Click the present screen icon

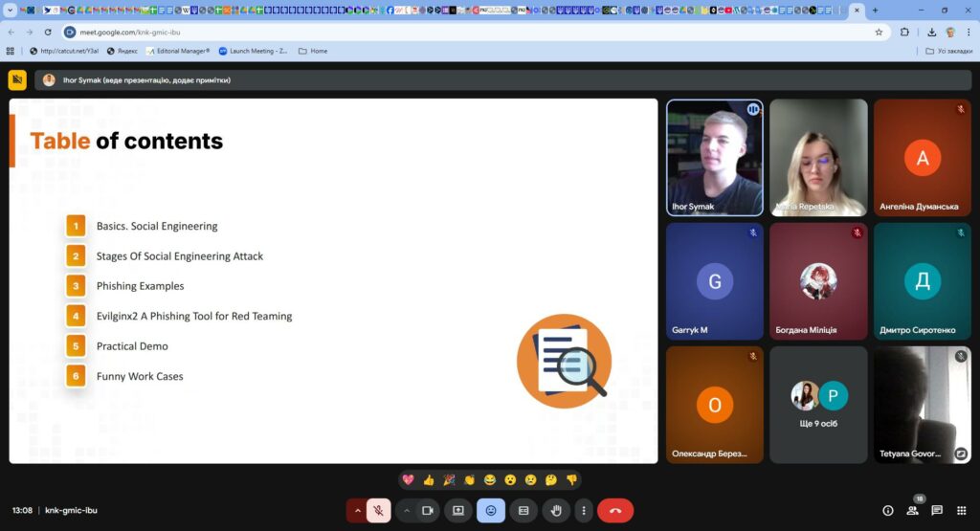coord(458,511)
